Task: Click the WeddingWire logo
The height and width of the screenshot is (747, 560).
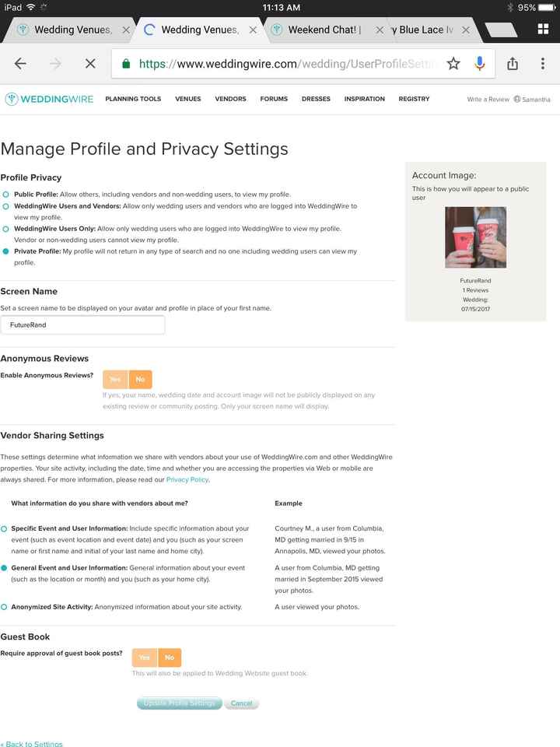Action: [49, 99]
